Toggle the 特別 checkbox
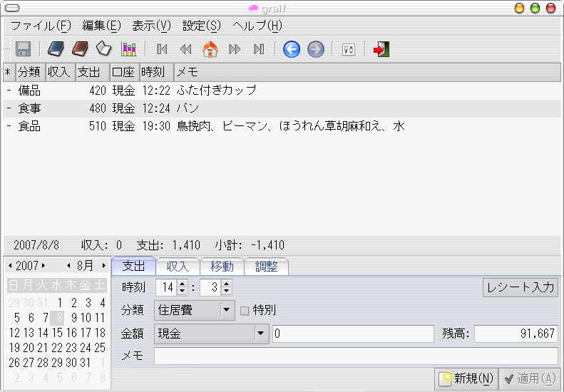Screen dimensions: 564x392 [x=245, y=311]
